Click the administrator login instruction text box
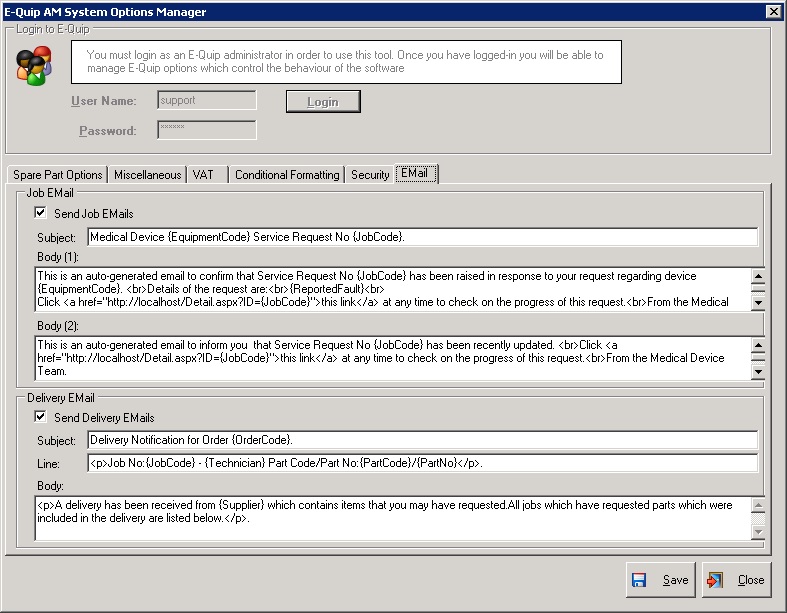This screenshot has height=613, width=787. (x=346, y=62)
